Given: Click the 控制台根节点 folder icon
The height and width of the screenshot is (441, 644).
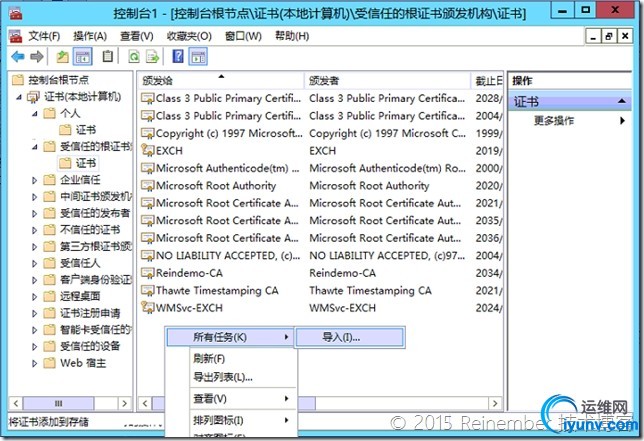Looking at the screenshot, I should [18, 80].
